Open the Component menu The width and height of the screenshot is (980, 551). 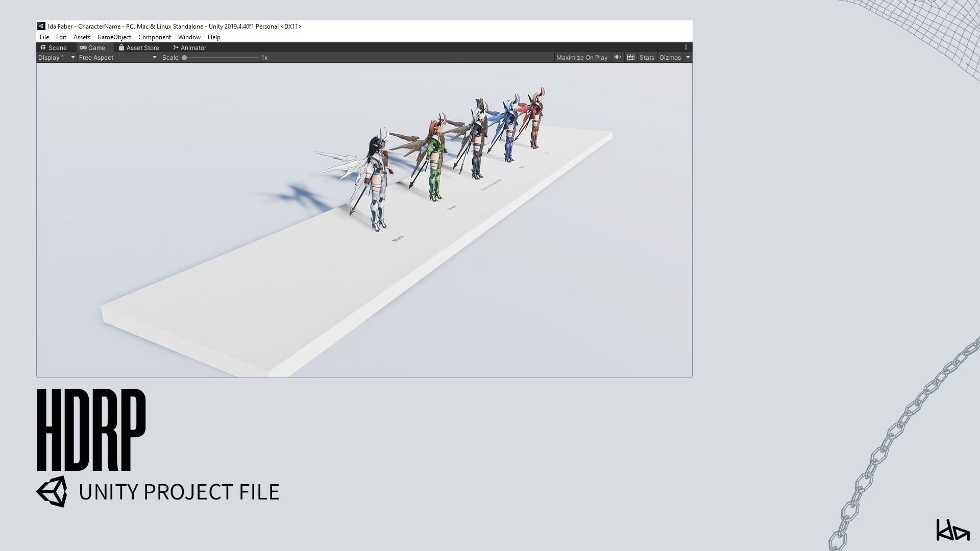154,37
